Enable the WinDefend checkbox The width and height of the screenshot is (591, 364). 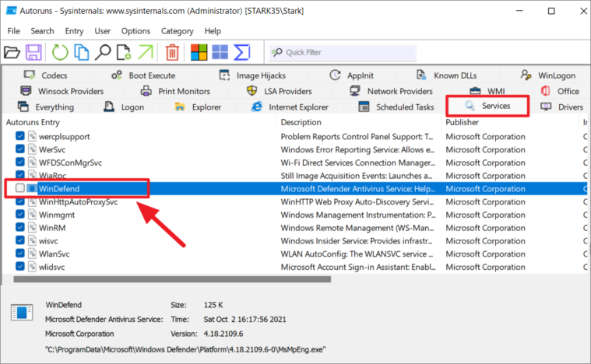(x=20, y=188)
